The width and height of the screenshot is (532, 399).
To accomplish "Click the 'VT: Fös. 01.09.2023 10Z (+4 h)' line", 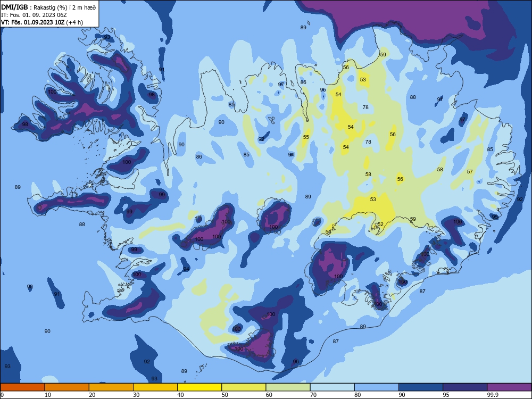I will [x=42, y=22].
